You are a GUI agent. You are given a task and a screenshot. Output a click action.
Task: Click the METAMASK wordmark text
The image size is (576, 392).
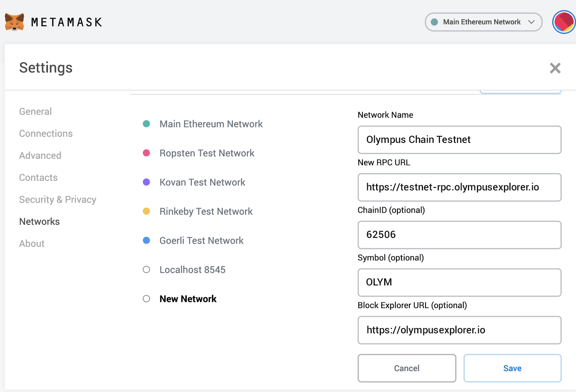coord(67,22)
